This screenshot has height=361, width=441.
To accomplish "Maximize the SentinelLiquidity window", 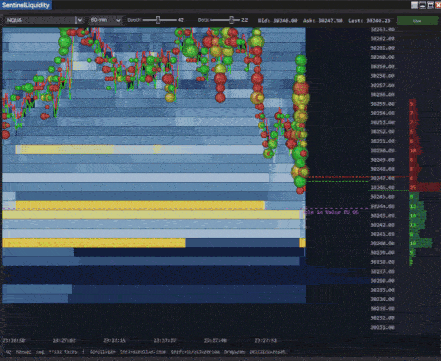I will tap(430, 5).
